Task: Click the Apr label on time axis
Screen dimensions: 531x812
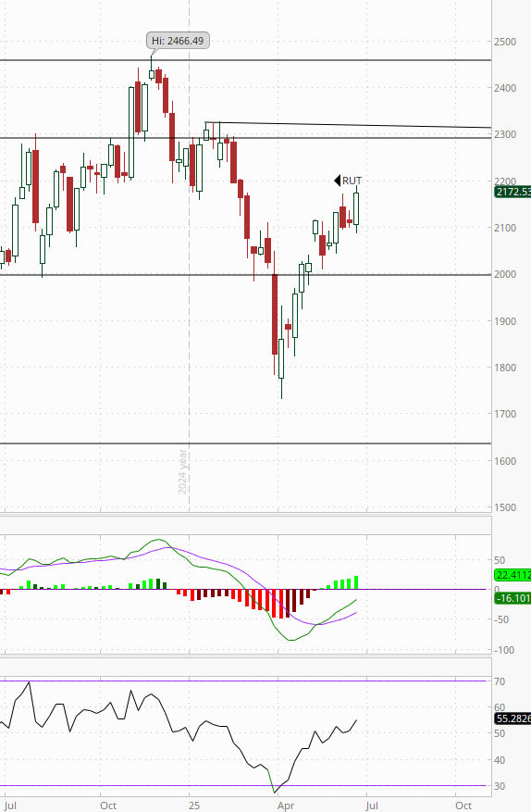Action: [x=286, y=806]
